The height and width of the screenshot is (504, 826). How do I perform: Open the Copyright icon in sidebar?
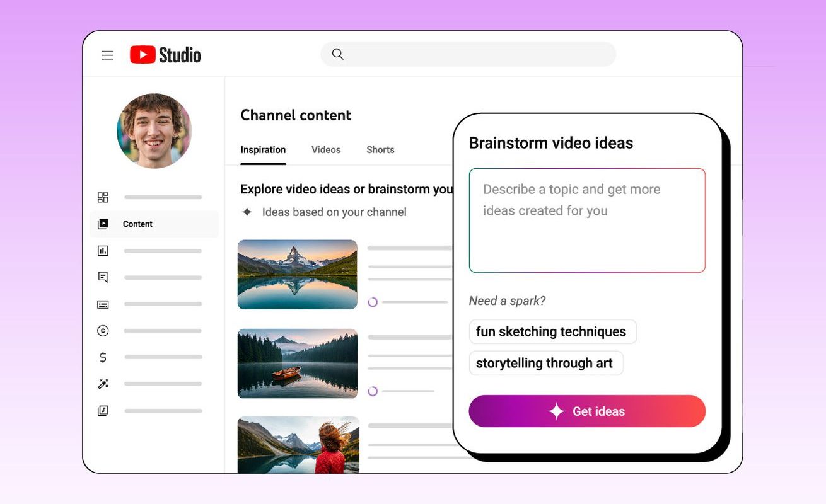[103, 331]
